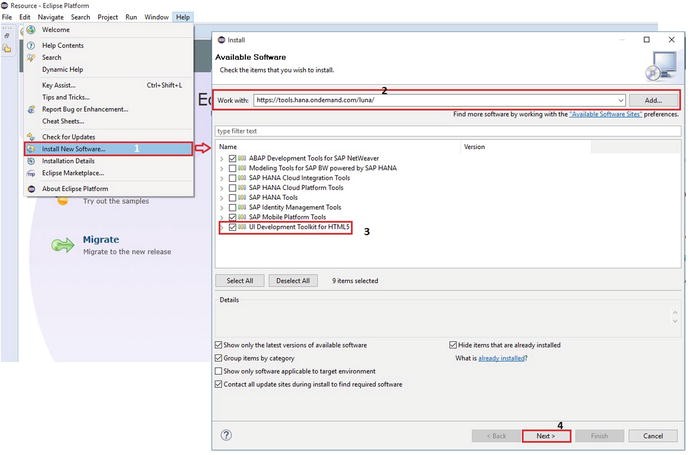Expand SAP HANA Cloud Platform Tools node

click(222, 188)
